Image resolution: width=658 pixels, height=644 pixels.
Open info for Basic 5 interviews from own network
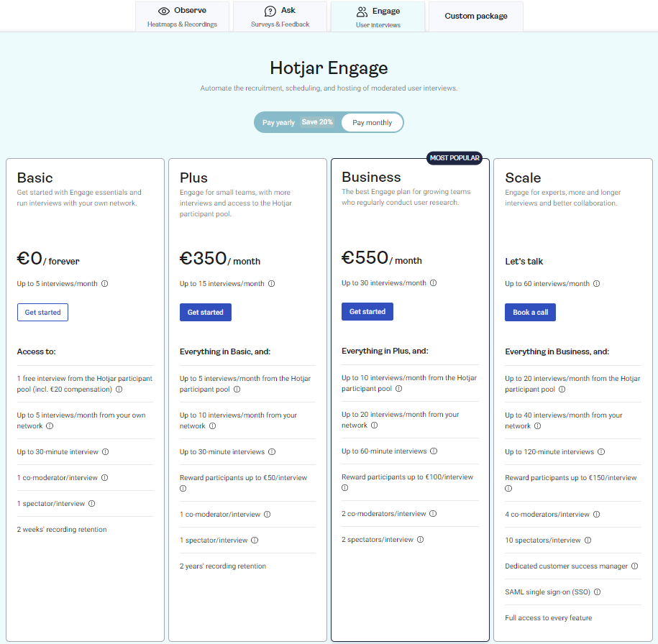(x=50, y=425)
